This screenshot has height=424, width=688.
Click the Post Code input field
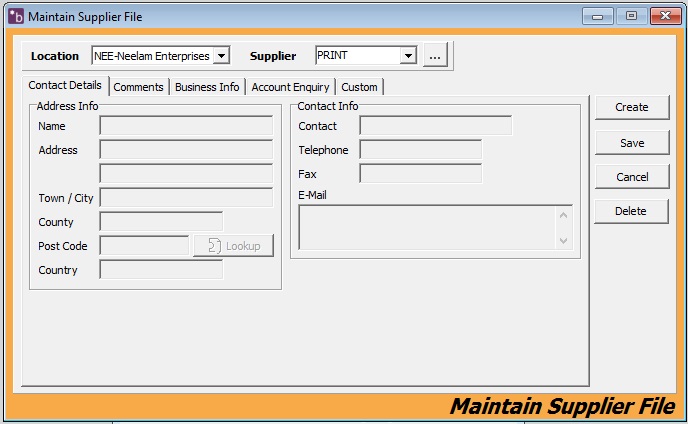144,245
